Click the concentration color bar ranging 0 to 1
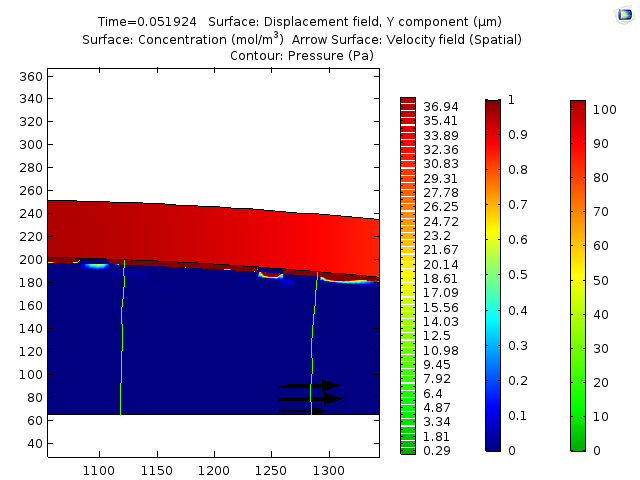Image resolution: width=640 pixels, height=480 pixels. 492,276
